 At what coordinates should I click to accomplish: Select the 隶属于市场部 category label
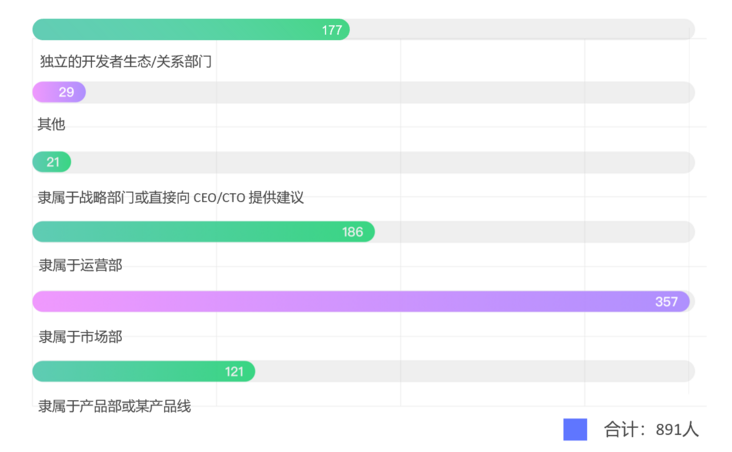pos(80,337)
